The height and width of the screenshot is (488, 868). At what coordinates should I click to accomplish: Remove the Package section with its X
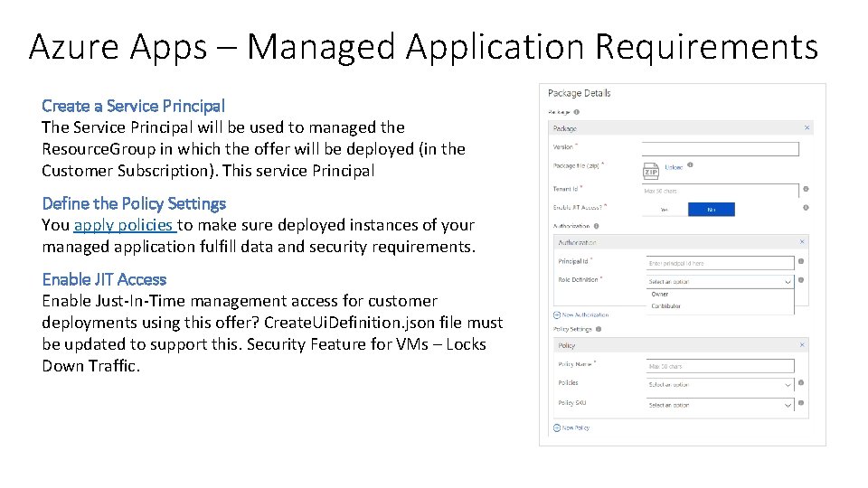click(x=807, y=127)
